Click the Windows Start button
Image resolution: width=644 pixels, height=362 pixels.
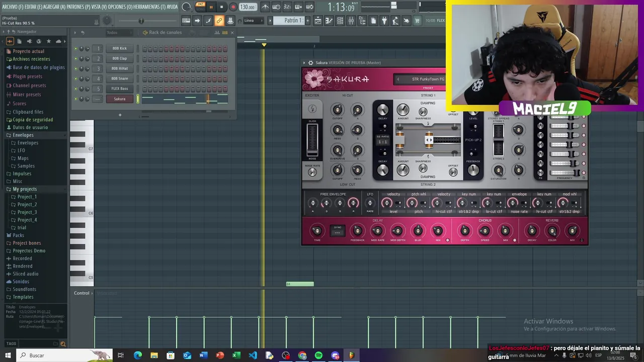[x=8, y=355]
